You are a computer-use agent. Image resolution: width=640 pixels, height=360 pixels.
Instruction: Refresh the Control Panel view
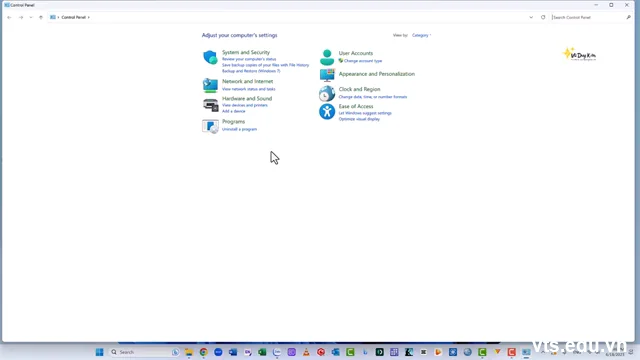(543, 17)
